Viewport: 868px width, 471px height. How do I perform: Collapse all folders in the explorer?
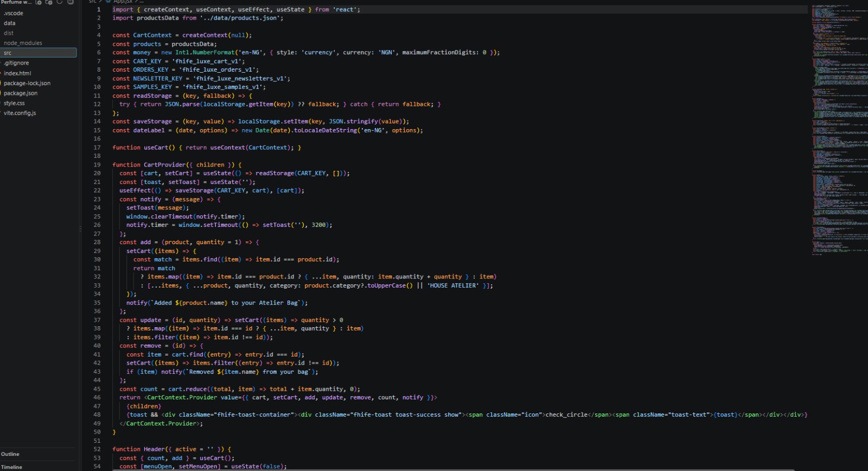(x=71, y=2)
